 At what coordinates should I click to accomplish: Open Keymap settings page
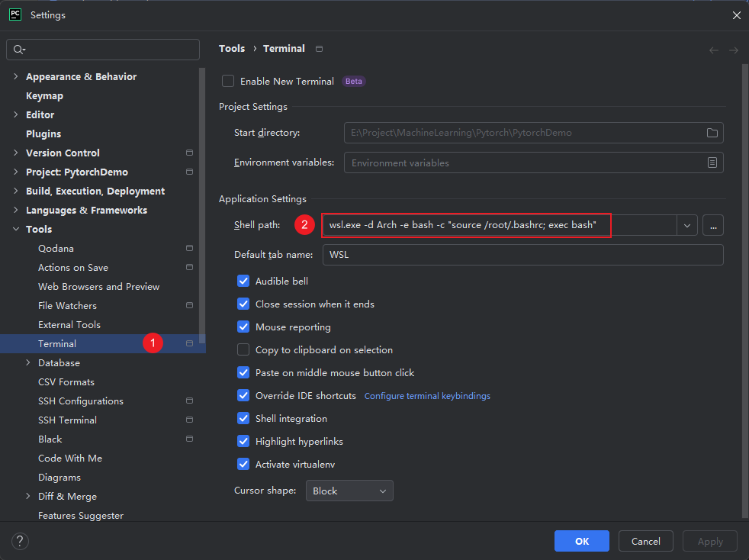click(44, 95)
